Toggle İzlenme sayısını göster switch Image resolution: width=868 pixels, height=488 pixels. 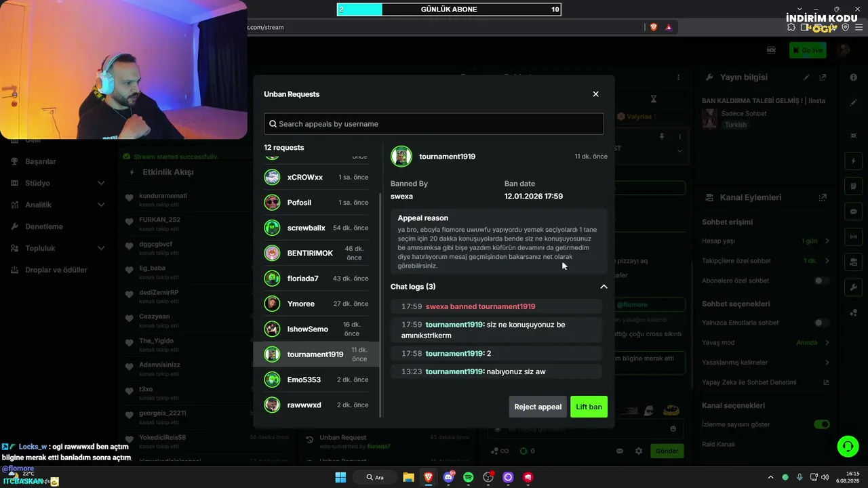[x=822, y=424]
